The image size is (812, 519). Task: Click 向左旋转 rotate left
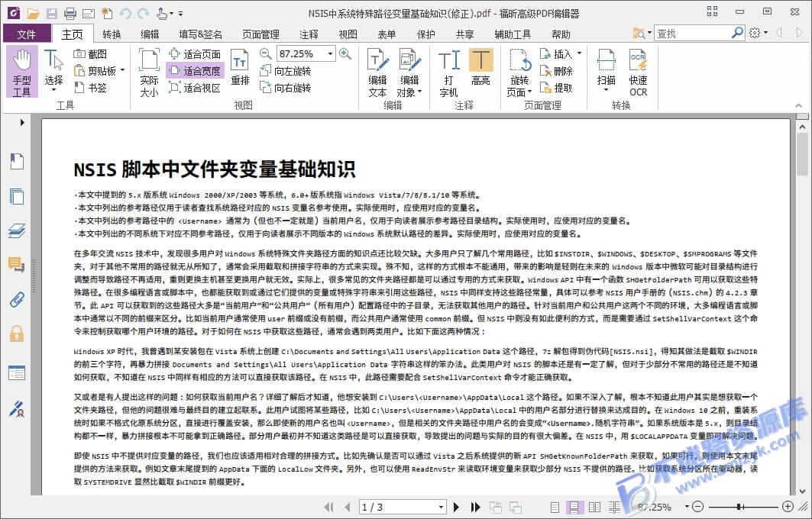click(286, 71)
